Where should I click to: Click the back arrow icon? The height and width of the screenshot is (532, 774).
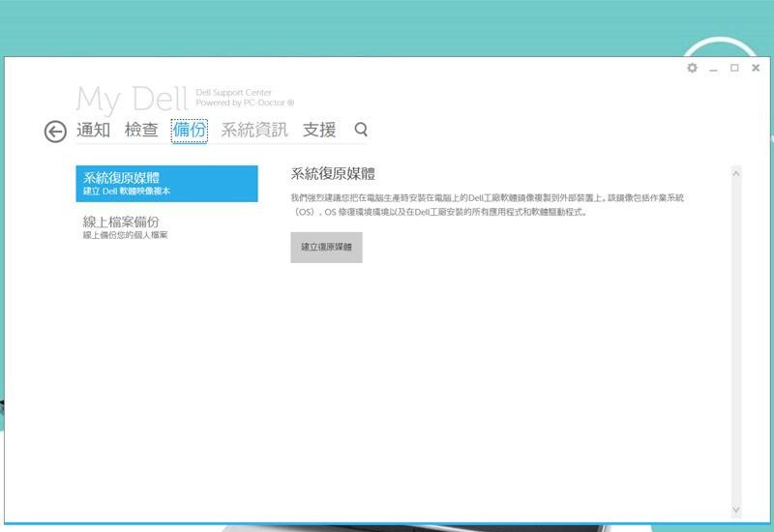coord(55,132)
